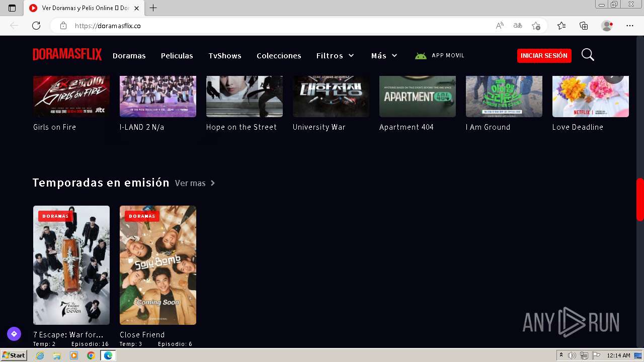Click the Temporadas en emisión heading
This screenshot has width=644, height=362.
pos(101,183)
